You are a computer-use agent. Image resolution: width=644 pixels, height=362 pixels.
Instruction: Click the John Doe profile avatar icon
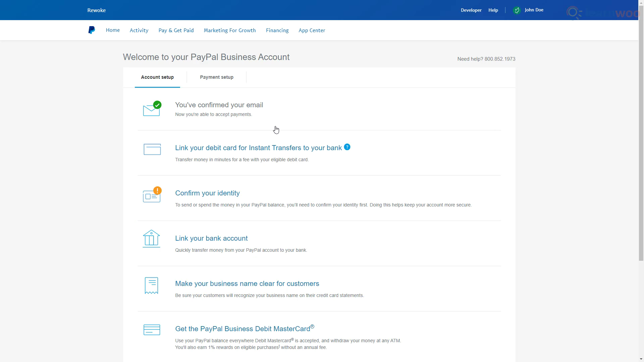point(517,10)
